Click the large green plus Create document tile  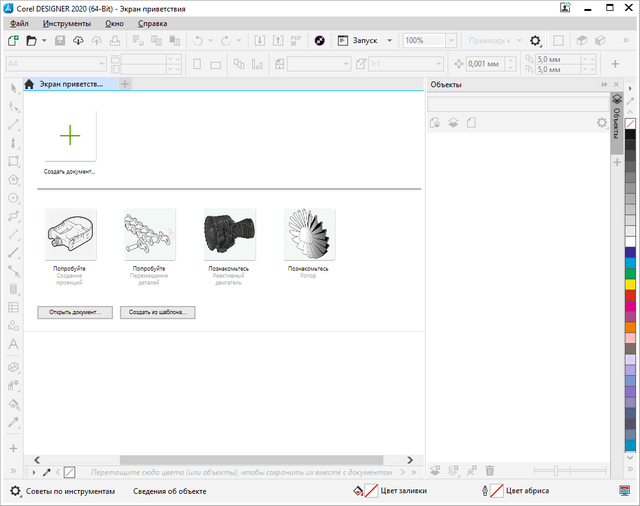[70, 136]
